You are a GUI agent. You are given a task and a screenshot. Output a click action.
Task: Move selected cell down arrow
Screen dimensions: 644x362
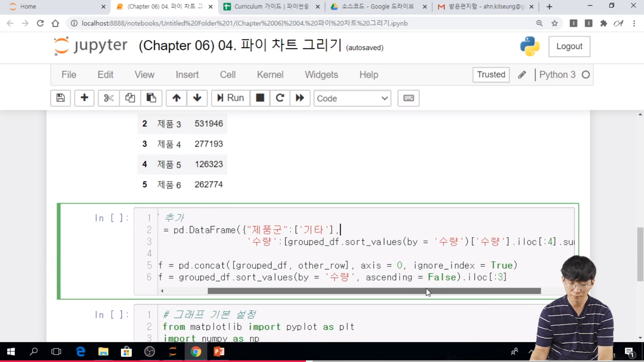click(197, 98)
